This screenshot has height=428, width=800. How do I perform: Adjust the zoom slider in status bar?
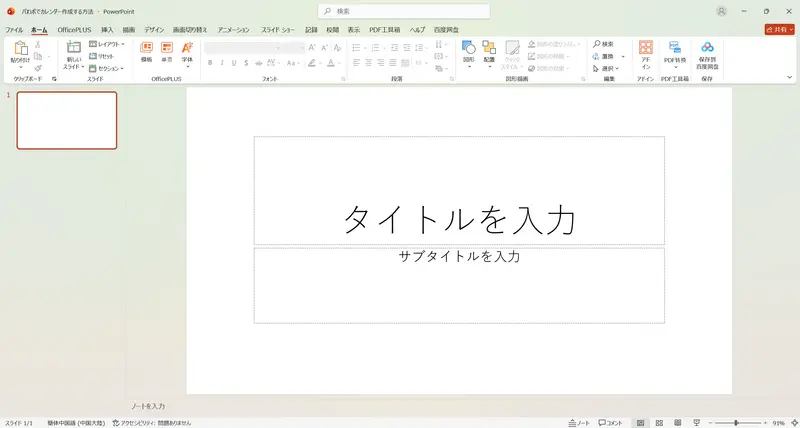tap(737, 423)
